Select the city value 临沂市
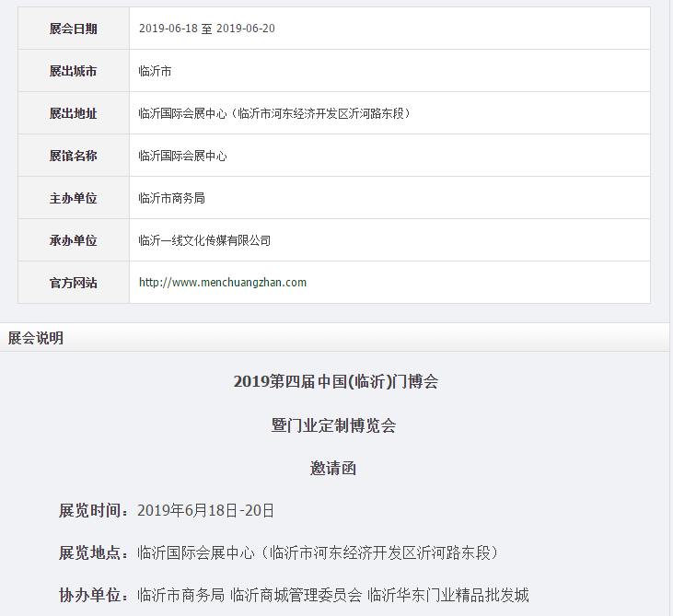673x616 pixels. (x=155, y=71)
